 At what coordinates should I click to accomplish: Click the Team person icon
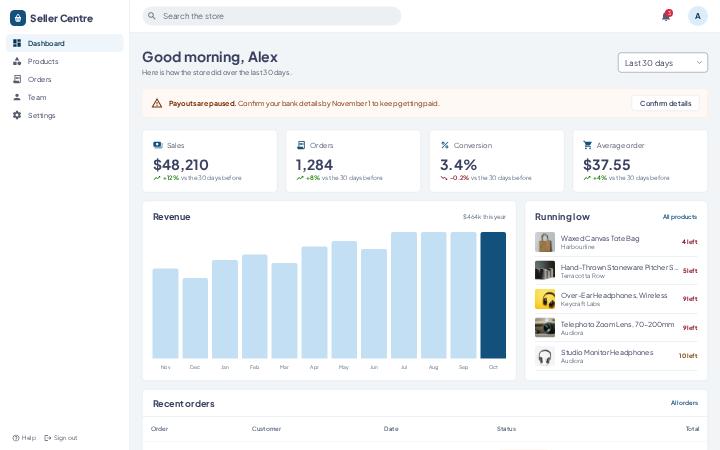pyautogui.click(x=17, y=97)
